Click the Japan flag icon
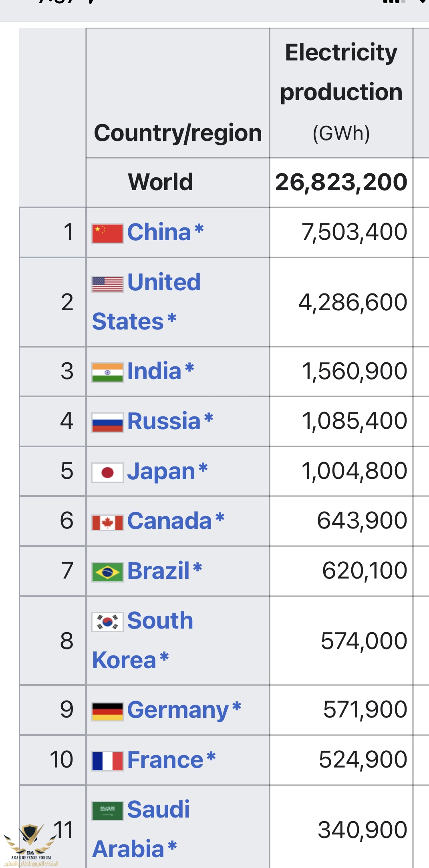 tap(107, 472)
